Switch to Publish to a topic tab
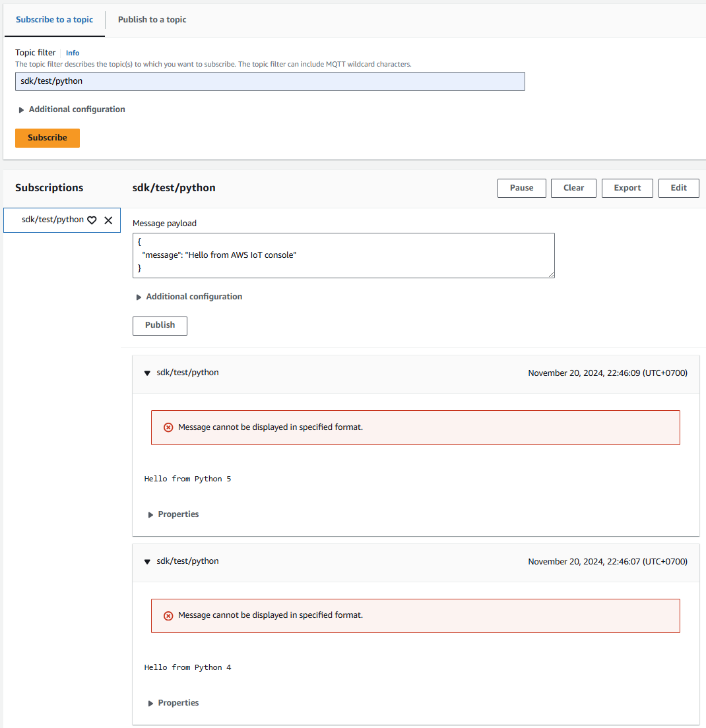Screen dimensions: 706x728 click(x=152, y=20)
